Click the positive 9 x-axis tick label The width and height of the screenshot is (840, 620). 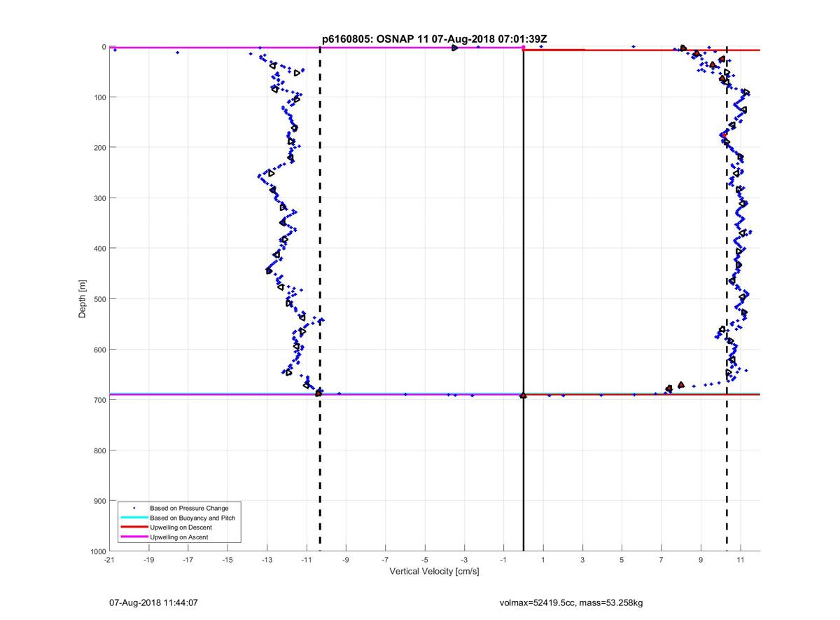pyautogui.click(x=701, y=560)
